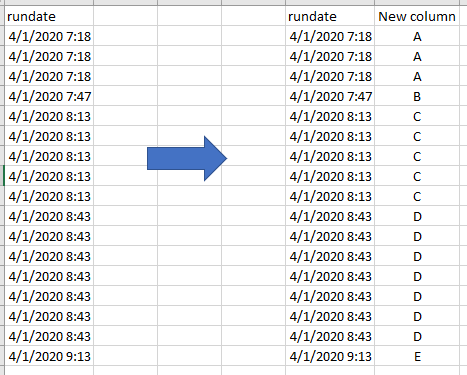Select the A cell directly under New column
467x375 pixels.
tap(417, 36)
